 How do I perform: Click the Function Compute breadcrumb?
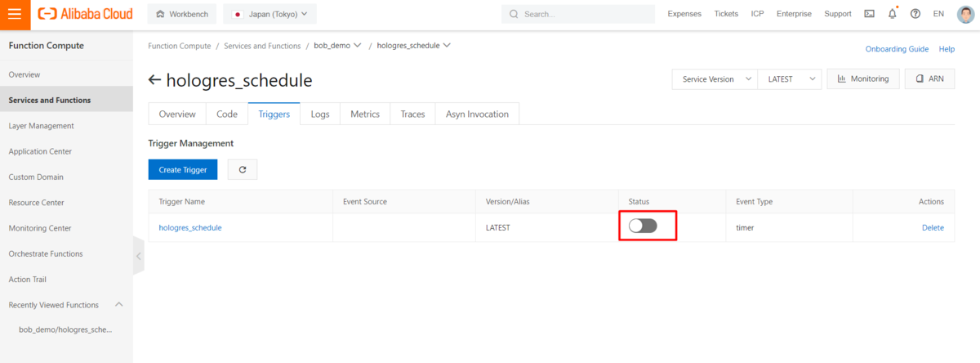(x=180, y=46)
